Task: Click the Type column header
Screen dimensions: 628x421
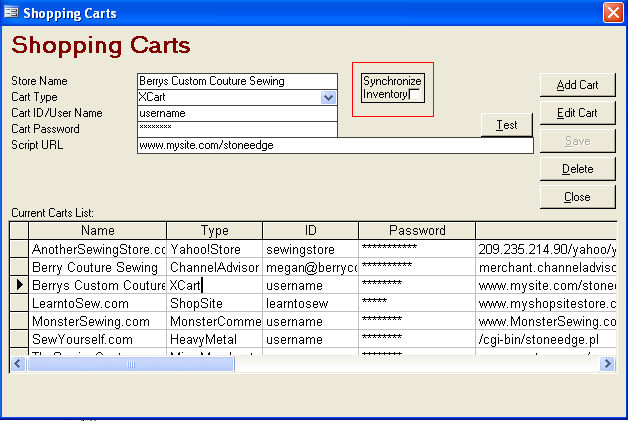Action: click(214, 230)
